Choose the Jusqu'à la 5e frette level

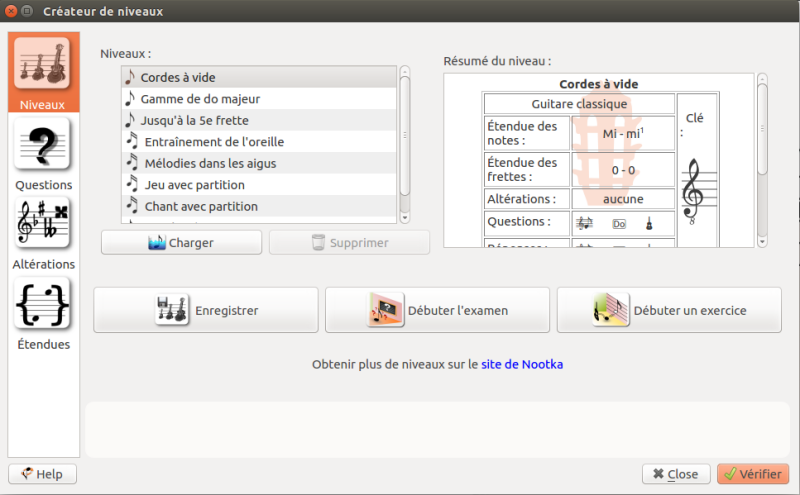click(259, 120)
